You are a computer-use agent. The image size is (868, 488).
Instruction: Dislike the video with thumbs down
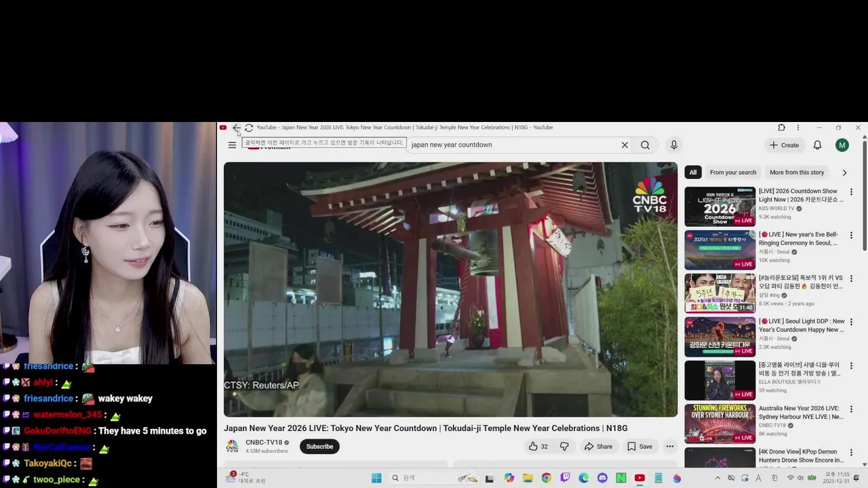pyautogui.click(x=564, y=447)
